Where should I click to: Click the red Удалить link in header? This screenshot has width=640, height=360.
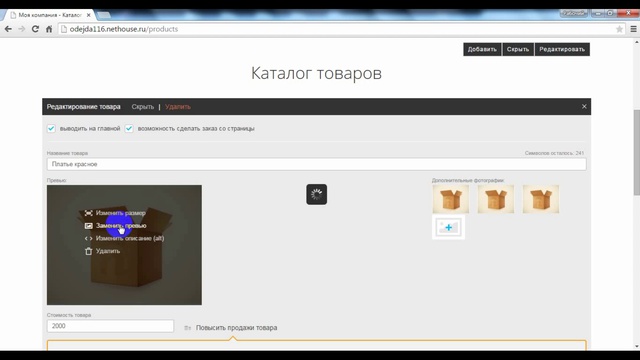(x=178, y=107)
